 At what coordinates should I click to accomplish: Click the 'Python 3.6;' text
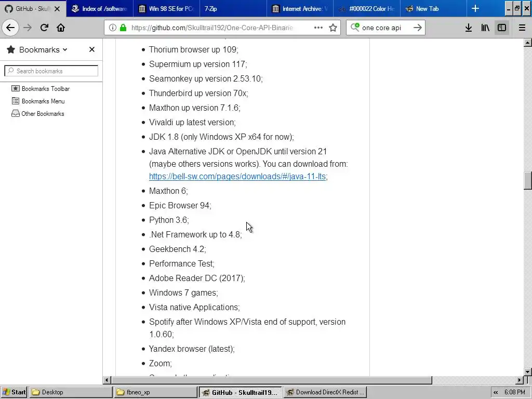(x=169, y=220)
